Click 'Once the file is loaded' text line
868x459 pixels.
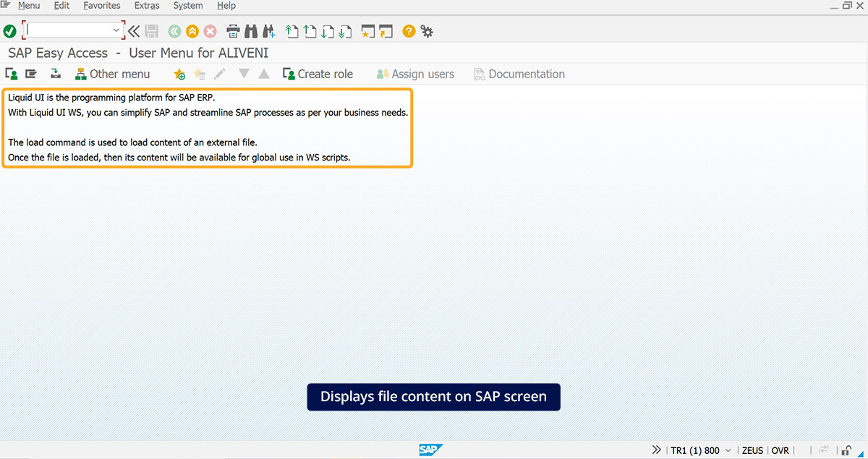click(179, 158)
